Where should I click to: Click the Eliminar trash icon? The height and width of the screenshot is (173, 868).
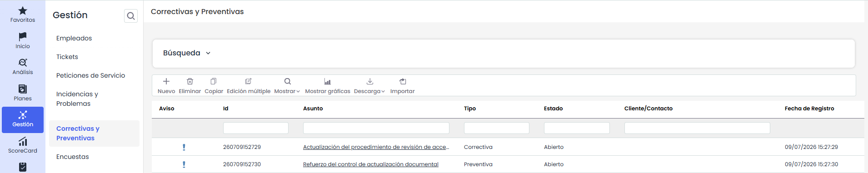coord(190,81)
